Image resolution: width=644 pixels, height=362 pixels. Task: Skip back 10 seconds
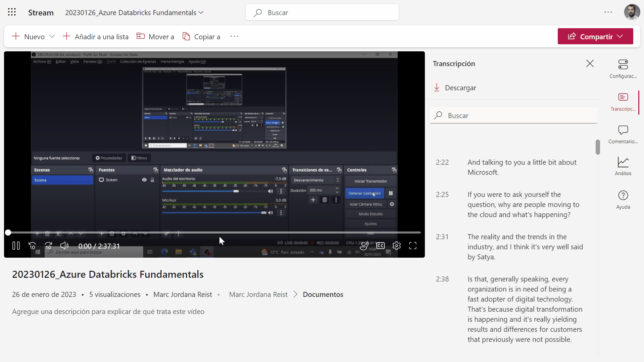[x=32, y=246]
